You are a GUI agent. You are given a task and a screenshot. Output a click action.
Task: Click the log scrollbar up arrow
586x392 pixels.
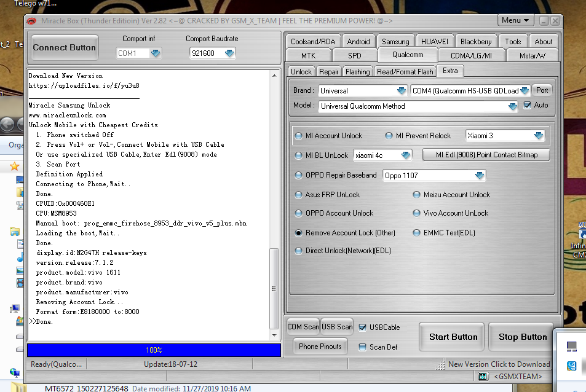click(x=274, y=76)
